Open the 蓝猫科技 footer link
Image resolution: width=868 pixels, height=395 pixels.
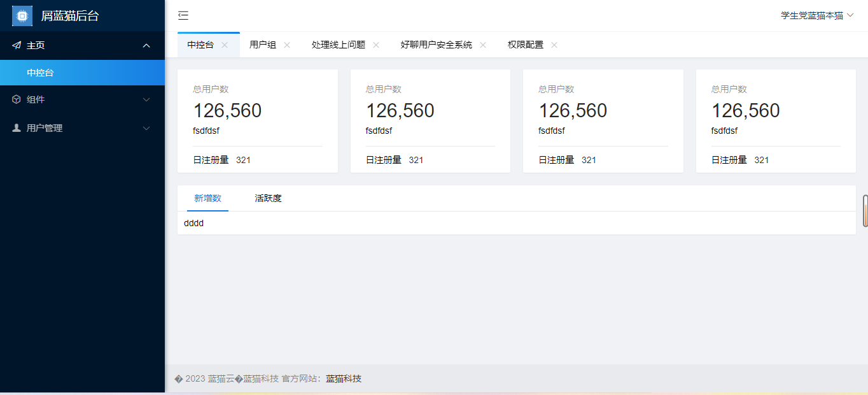(344, 378)
